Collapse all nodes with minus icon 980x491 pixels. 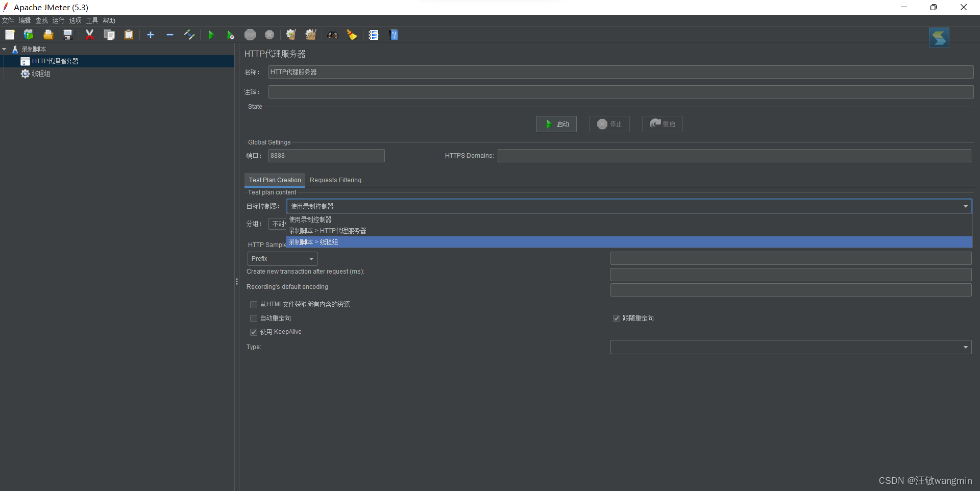click(x=170, y=35)
